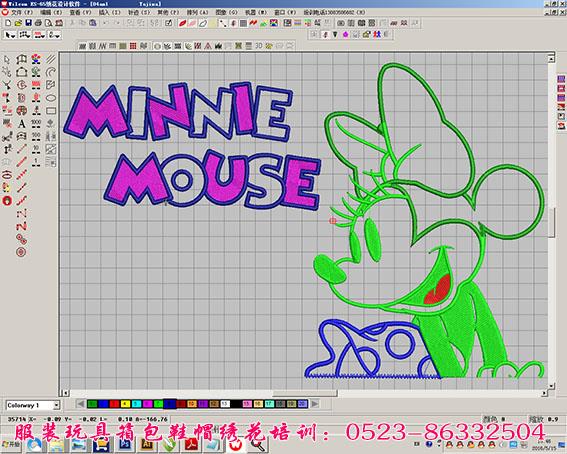Open the 排列 (Arrange) menu
This screenshot has width=567, height=454.
197,12
